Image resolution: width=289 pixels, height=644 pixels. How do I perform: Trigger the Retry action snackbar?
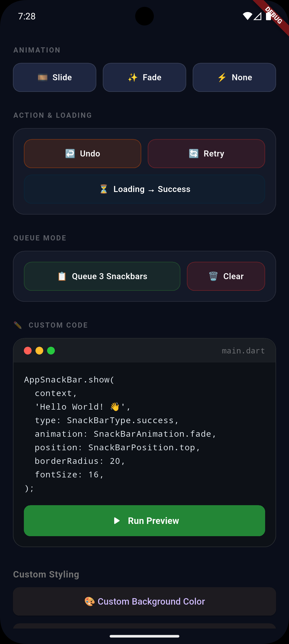pyautogui.click(x=206, y=153)
